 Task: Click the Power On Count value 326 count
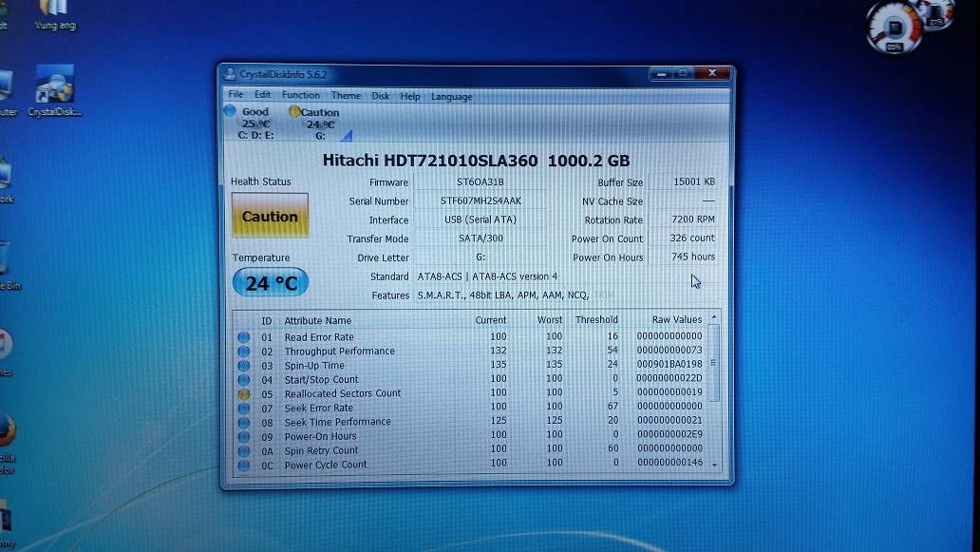(x=692, y=238)
